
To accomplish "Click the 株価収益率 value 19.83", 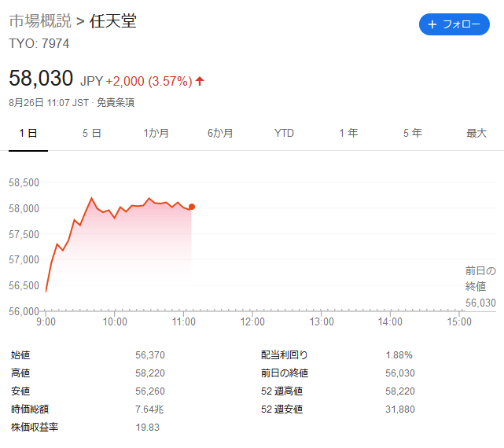I will 147,428.
